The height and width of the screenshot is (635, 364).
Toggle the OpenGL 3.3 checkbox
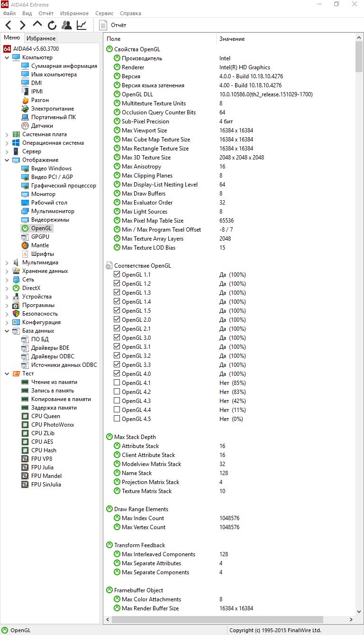117,365
